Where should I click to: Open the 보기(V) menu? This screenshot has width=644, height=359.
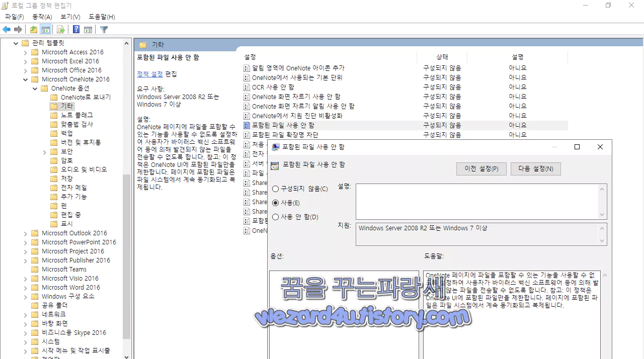coord(70,17)
